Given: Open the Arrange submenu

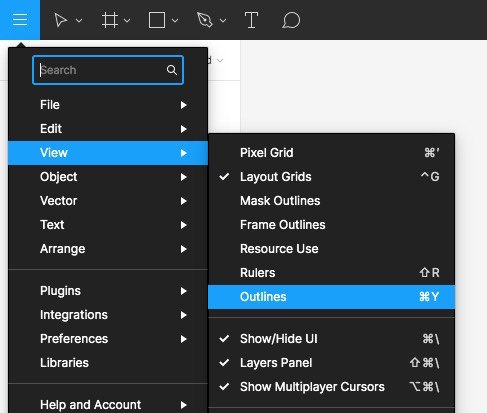Looking at the screenshot, I should (x=108, y=249).
